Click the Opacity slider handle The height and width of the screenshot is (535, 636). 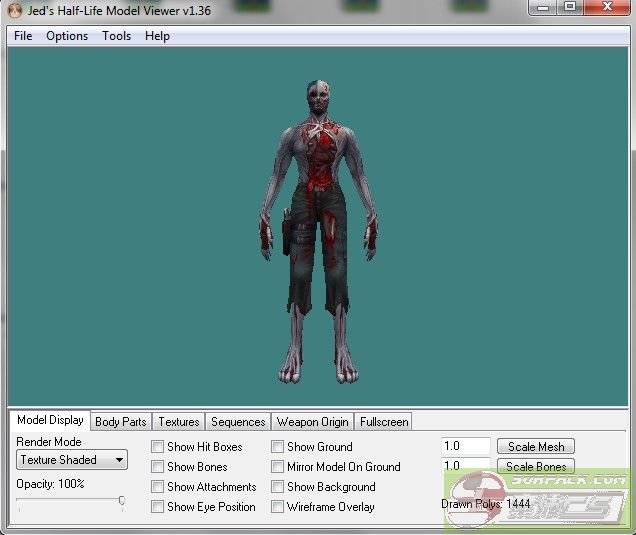click(122, 501)
